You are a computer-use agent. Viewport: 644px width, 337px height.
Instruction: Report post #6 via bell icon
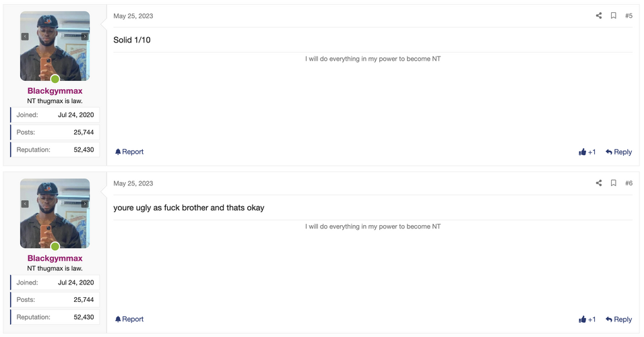coord(129,319)
